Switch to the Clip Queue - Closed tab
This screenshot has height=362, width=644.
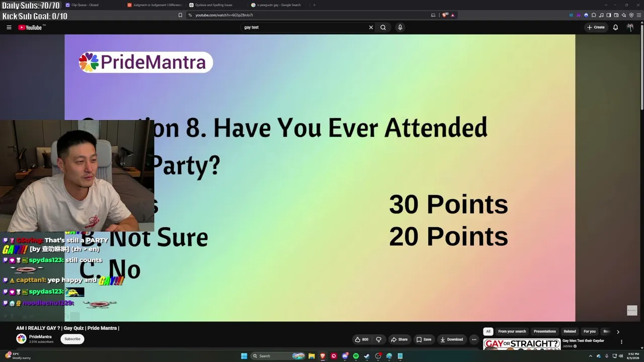93,5
